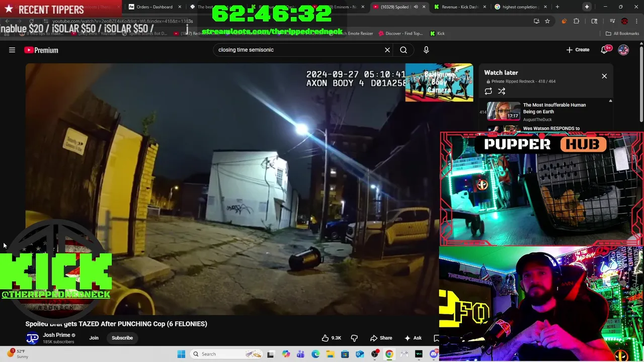The width and height of the screenshot is (644, 362).
Task: Open the weather widget showing 52°F
Action: [x=17, y=354]
